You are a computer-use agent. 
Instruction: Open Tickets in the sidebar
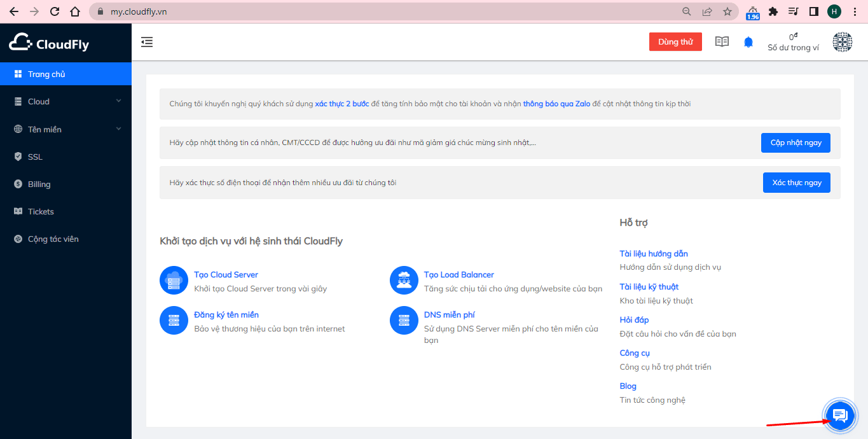click(65, 211)
